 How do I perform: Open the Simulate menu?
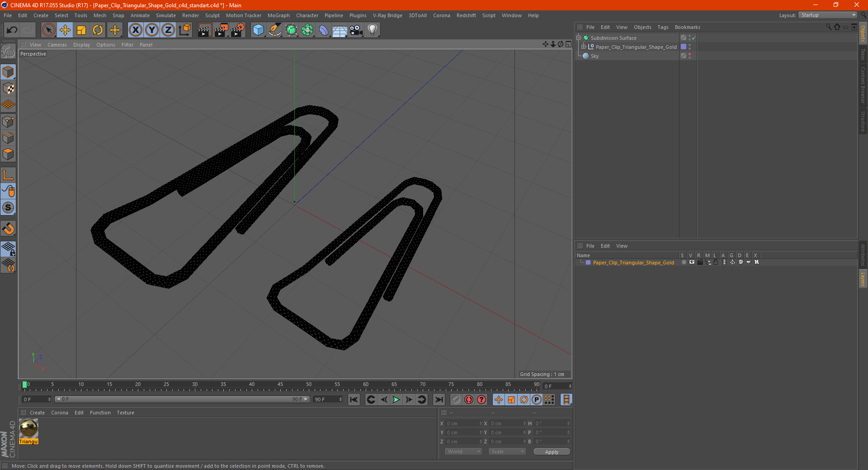coord(166,15)
